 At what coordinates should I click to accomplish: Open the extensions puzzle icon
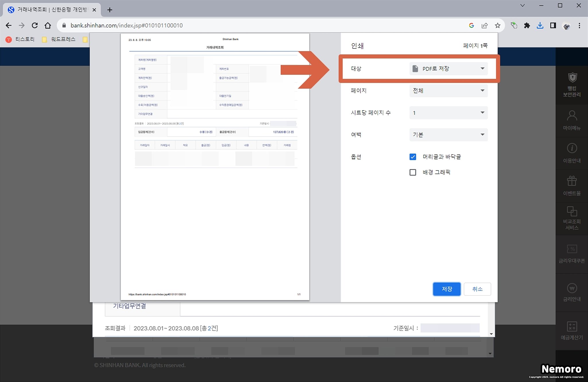527,26
